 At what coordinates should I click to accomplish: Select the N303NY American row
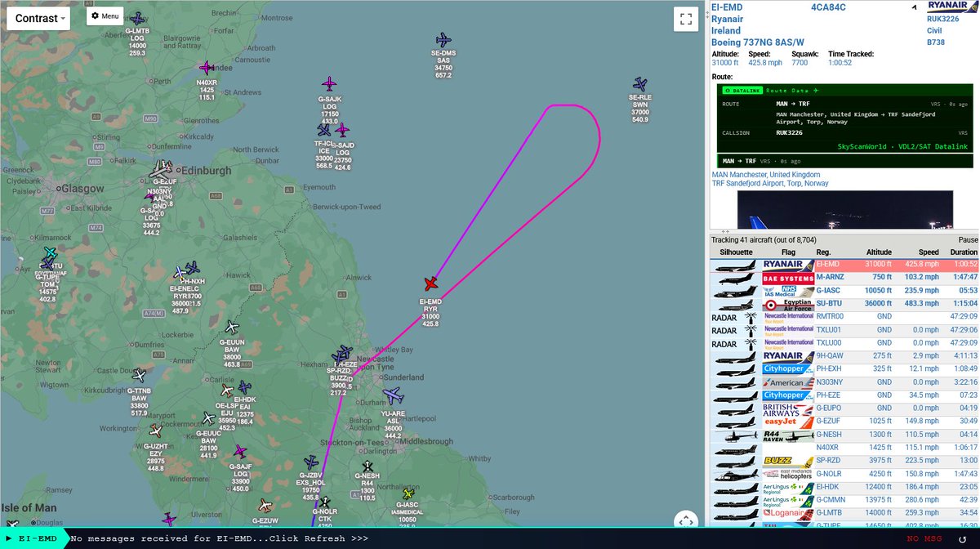click(x=844, y=382)
